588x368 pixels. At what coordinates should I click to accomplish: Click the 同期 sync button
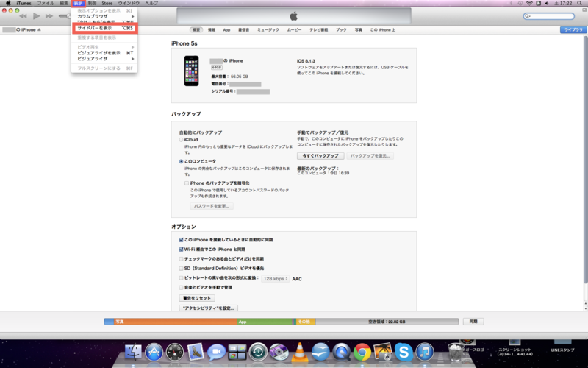pyautogui.click(x=473, y=322)
